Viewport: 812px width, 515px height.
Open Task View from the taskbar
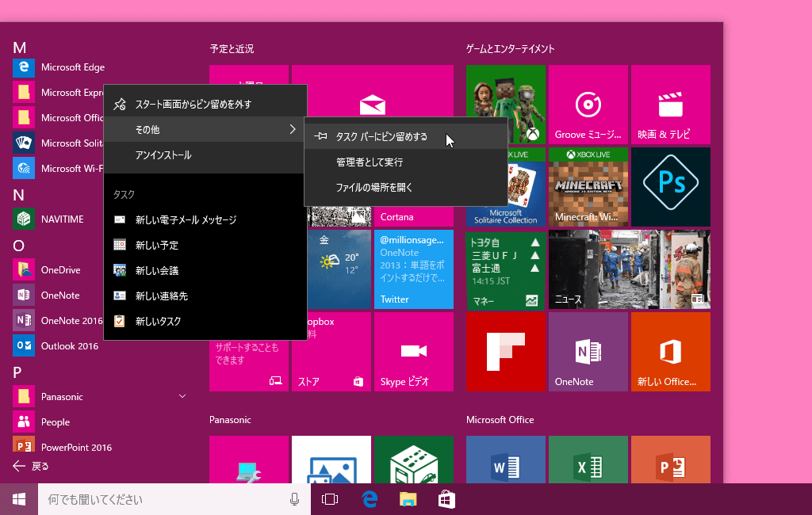tap(330, 499)
